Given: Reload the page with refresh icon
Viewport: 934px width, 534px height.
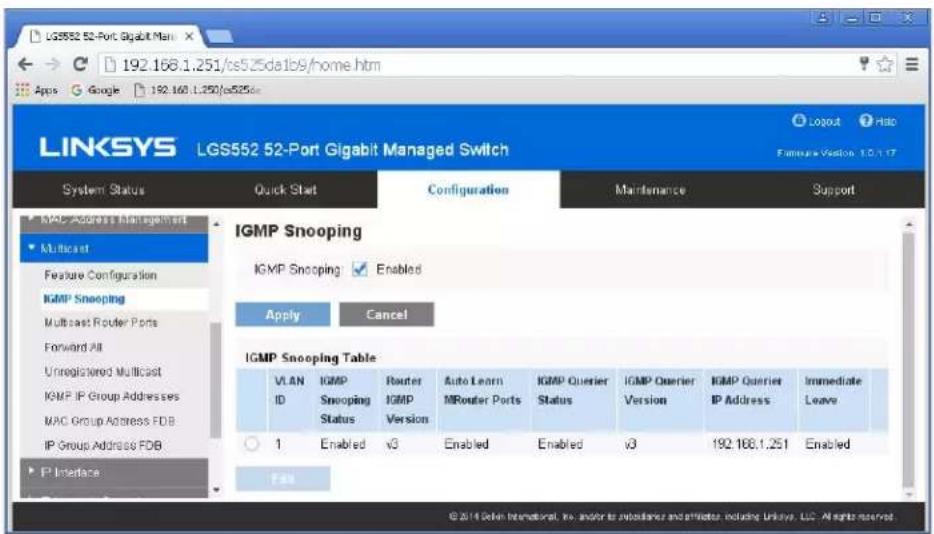Looking at the screenshot, I should pos(80,64).
